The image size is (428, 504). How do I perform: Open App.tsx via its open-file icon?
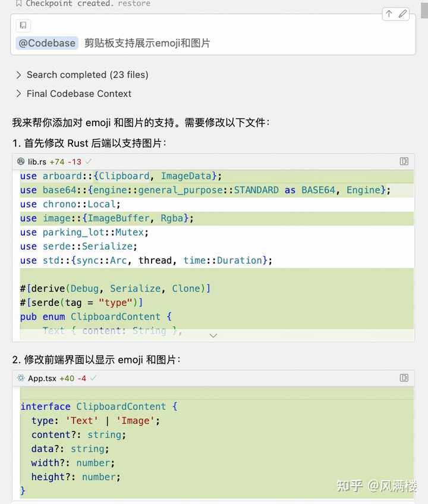pos(404,378)
